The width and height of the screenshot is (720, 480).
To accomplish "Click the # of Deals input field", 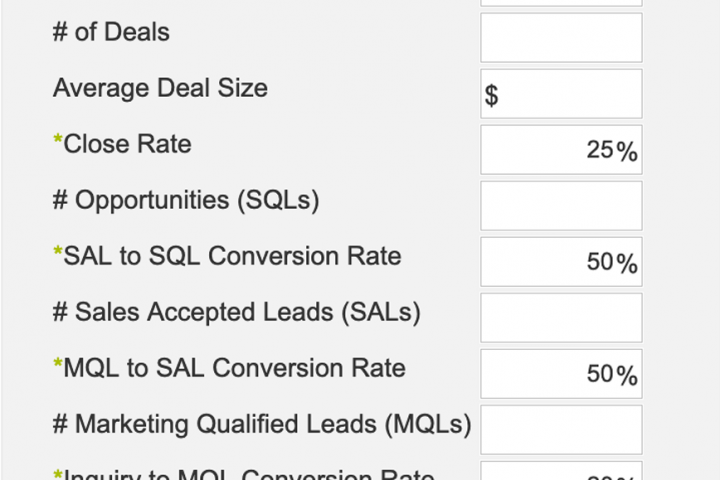I will tap(561, 38).
